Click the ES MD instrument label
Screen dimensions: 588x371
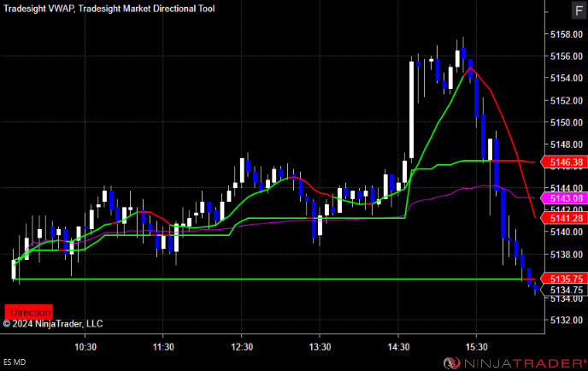click(15, 362)
